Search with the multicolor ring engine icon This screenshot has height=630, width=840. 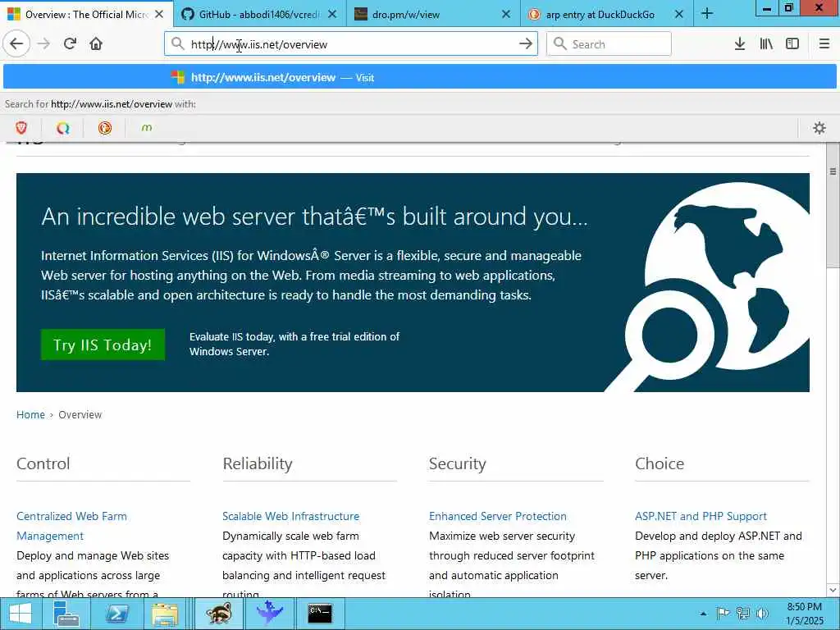pyautogui.click(x=63, y=128)
